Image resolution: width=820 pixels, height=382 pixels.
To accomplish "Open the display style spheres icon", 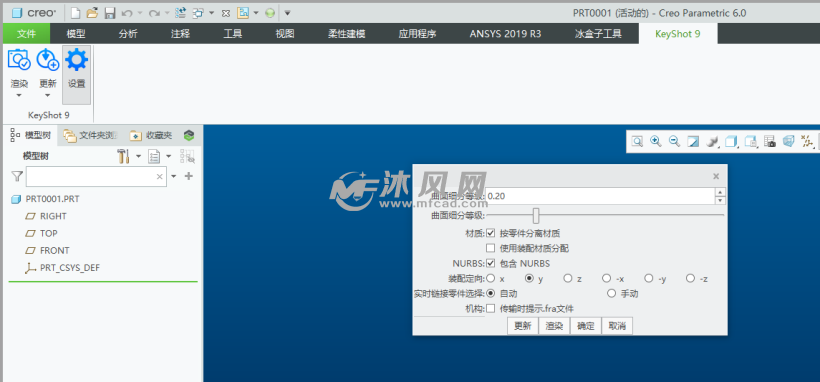I will coord(712,141).
